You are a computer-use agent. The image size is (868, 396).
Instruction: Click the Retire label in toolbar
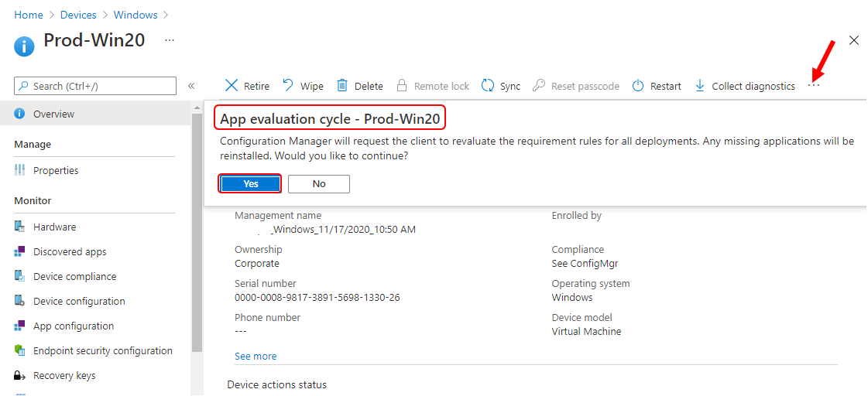[x=257, y=87]
